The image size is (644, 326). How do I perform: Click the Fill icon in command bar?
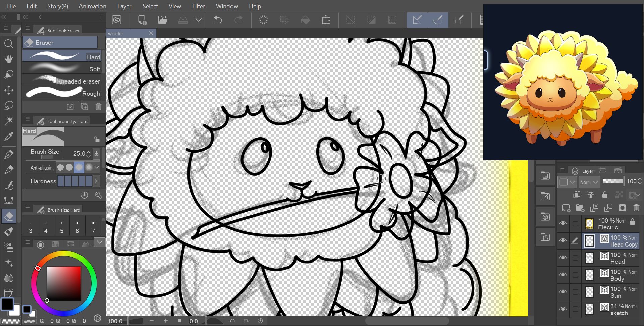point(305,20)
